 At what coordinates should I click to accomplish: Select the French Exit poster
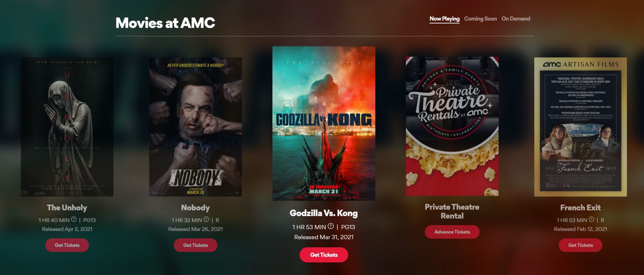point(581,127)
